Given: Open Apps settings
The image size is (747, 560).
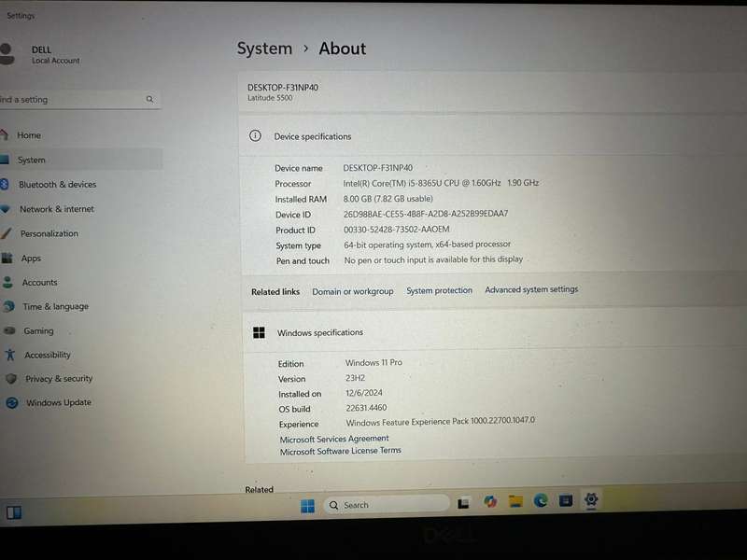Looking at the screenshot, I should (x=31, y=259).
